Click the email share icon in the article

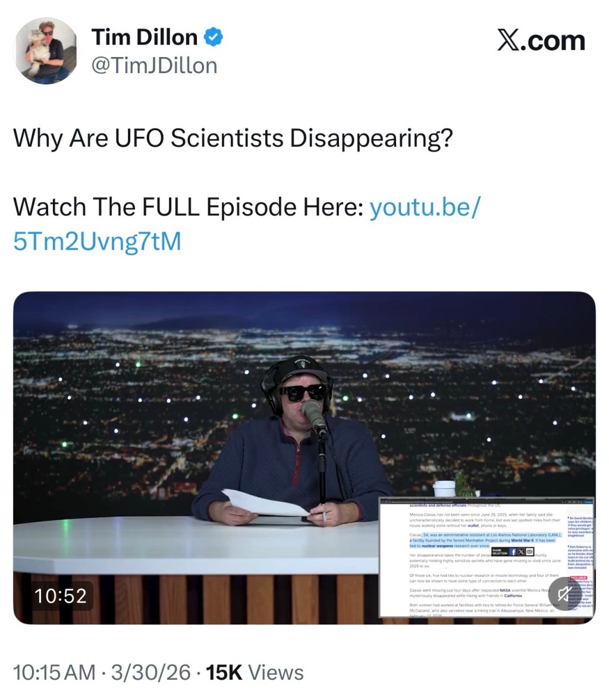[529, 553]
